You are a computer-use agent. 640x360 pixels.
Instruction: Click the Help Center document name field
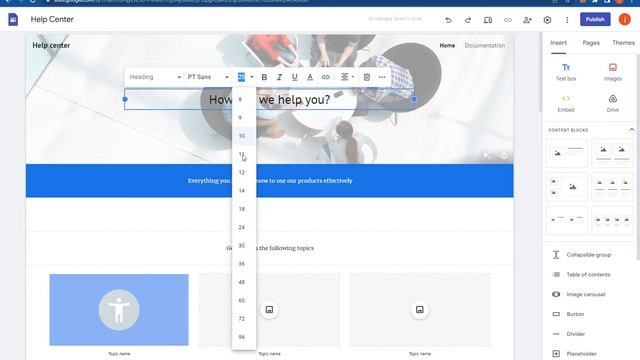point(52,19)
